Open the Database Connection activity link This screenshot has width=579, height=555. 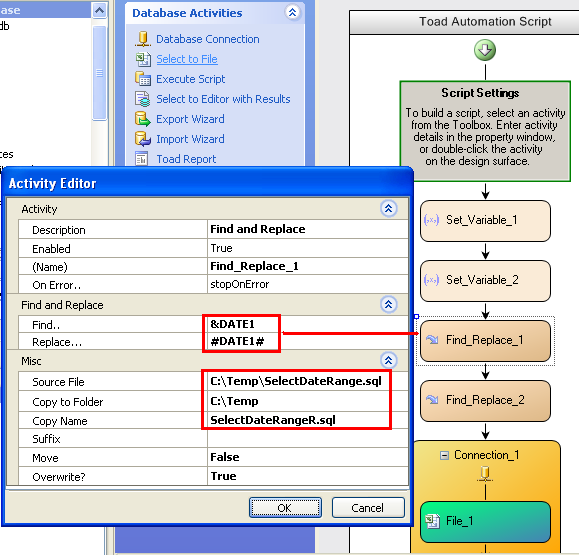[208, 39]
